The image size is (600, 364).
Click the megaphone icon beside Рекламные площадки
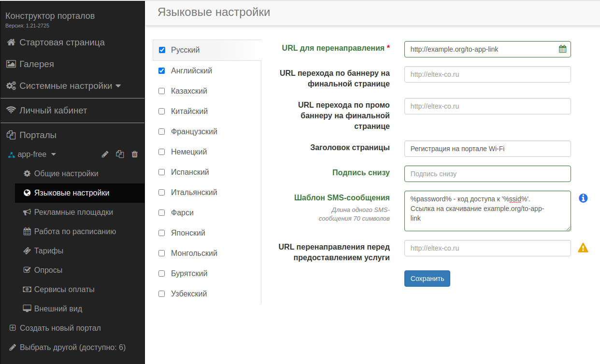click(27, 212)
